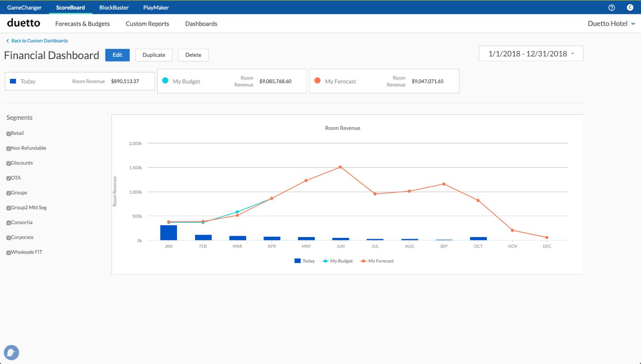Screen dimensions: 641x364
Task: Uncheck the Retail segment checkbox
Action: click(9, 134)
